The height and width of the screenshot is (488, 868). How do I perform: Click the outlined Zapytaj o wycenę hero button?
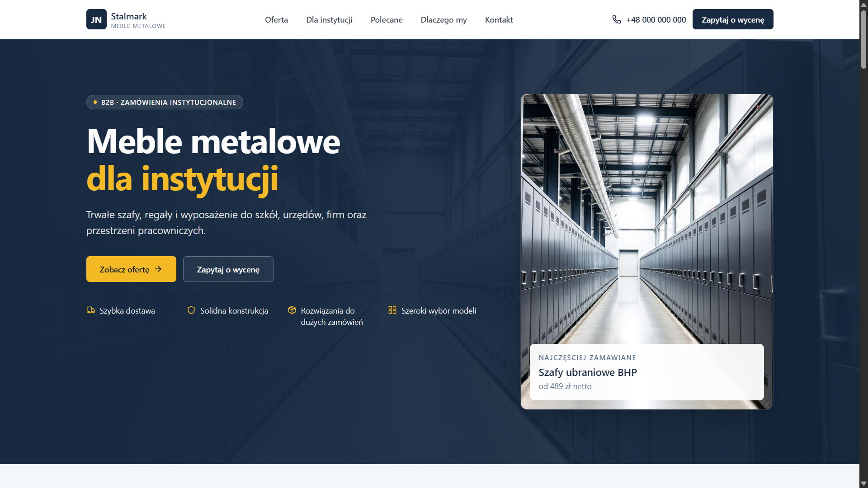[x=228, y=269]
